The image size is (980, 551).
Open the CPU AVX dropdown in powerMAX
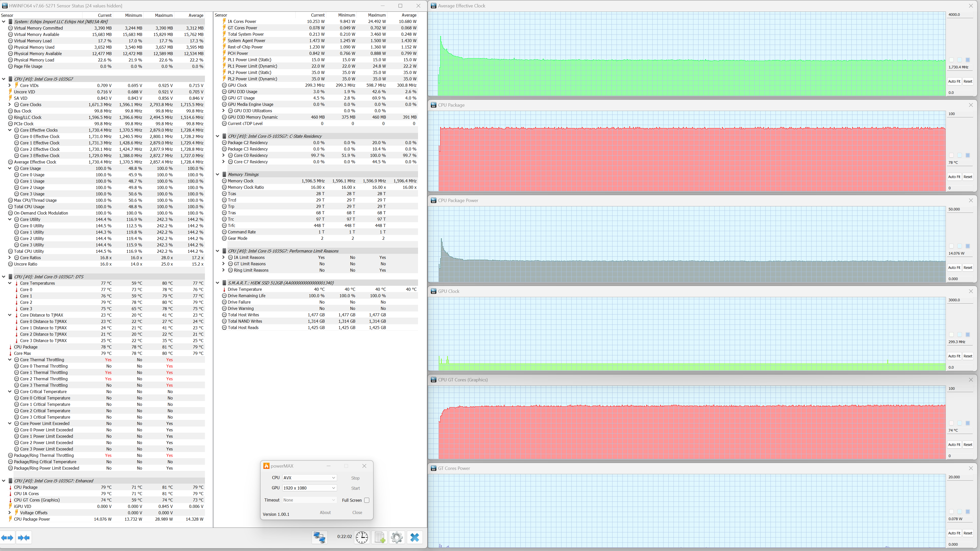click(309, 478)
